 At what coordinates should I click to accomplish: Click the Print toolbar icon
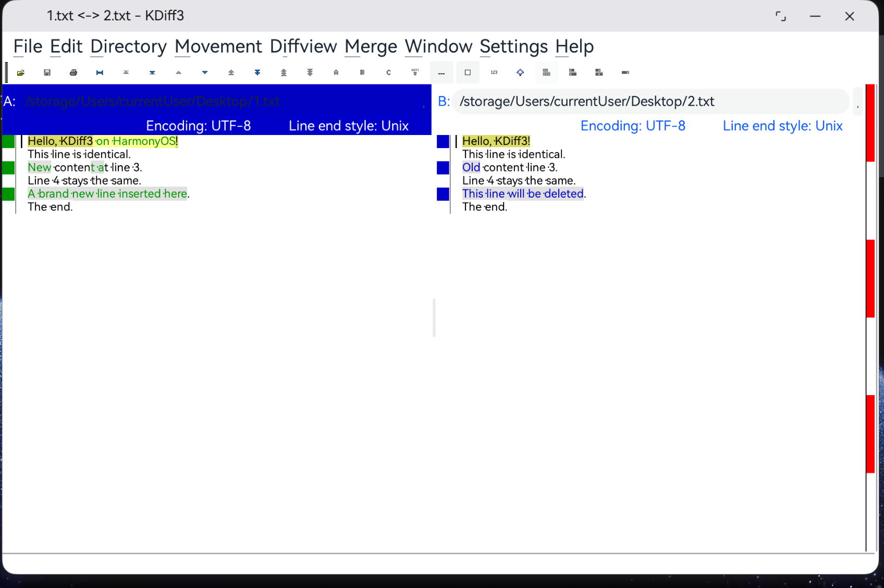(73, 72)
